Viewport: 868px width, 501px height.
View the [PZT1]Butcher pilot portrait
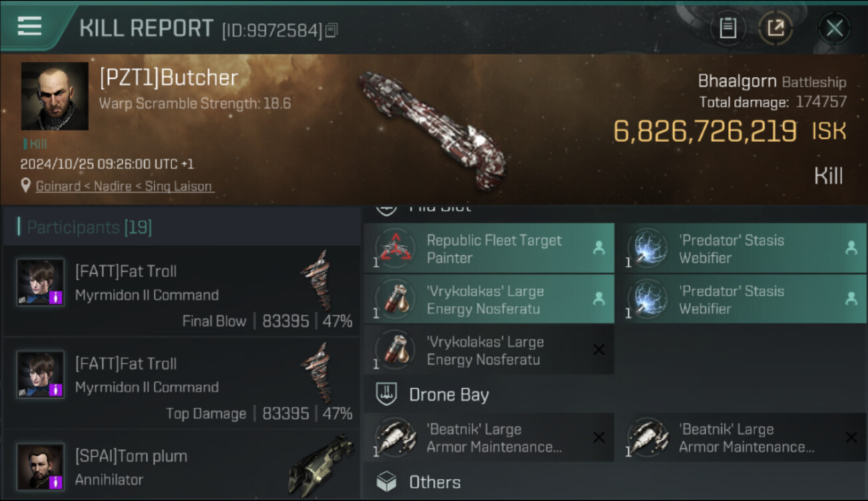point(55,96)
